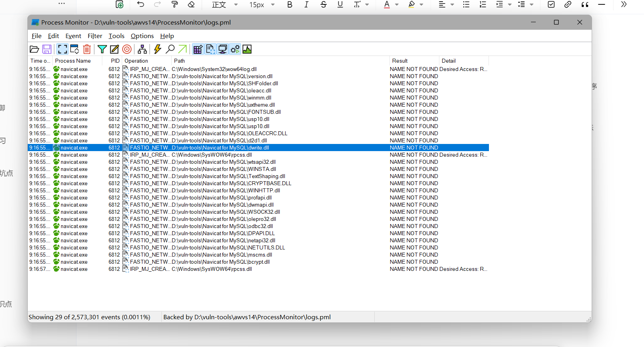Toggle Show Registry Activity icon
Image resolution: width=644 pixels, height=347 pixels.
198,49
